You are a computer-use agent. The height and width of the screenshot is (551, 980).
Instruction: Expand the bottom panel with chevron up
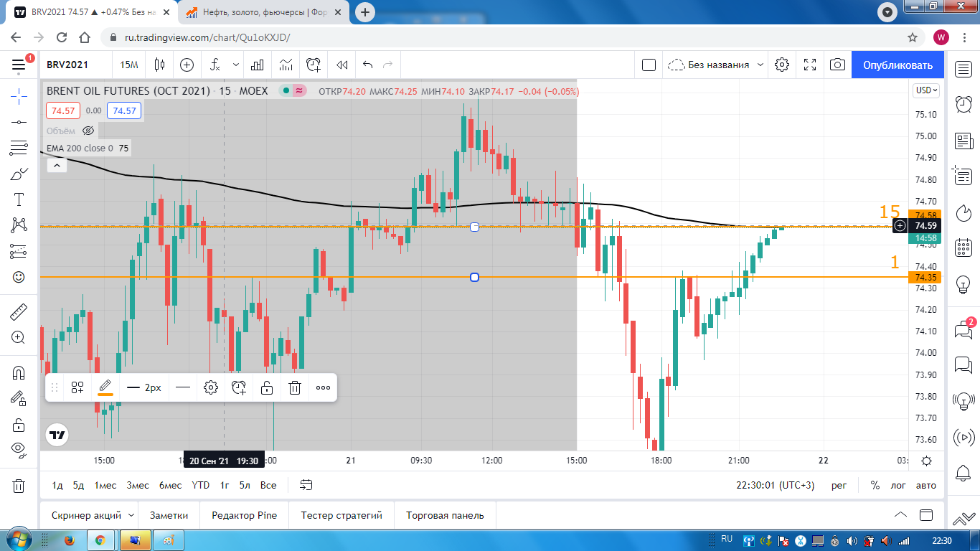(x=900, y=515)
